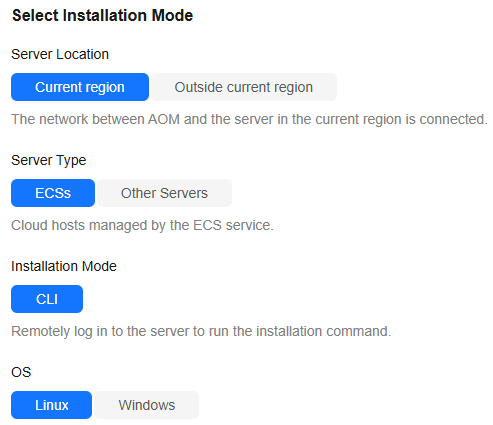Switch the OS to Windows
The height and width of the screenshot is (425, 493).
pos(146,405)
